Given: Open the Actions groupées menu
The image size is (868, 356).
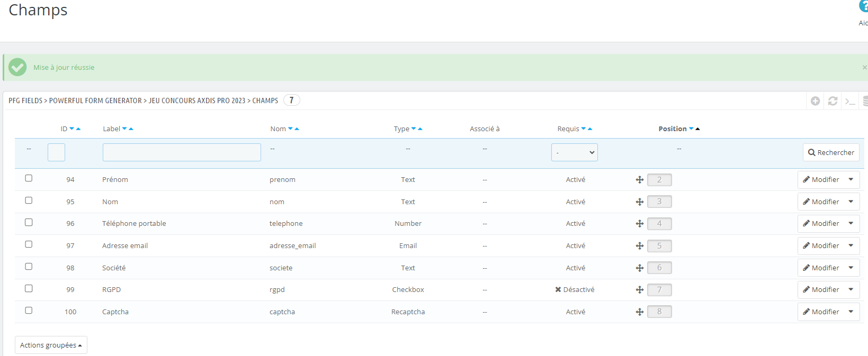Looking at the screenshot, I should point(51,345).
